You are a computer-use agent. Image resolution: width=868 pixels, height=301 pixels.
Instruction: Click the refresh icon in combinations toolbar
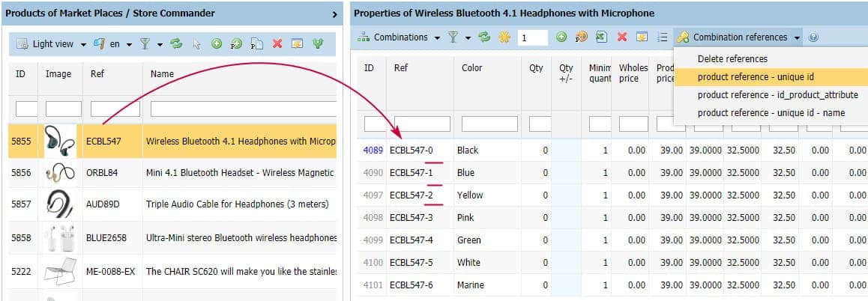[x=484, y=37]
